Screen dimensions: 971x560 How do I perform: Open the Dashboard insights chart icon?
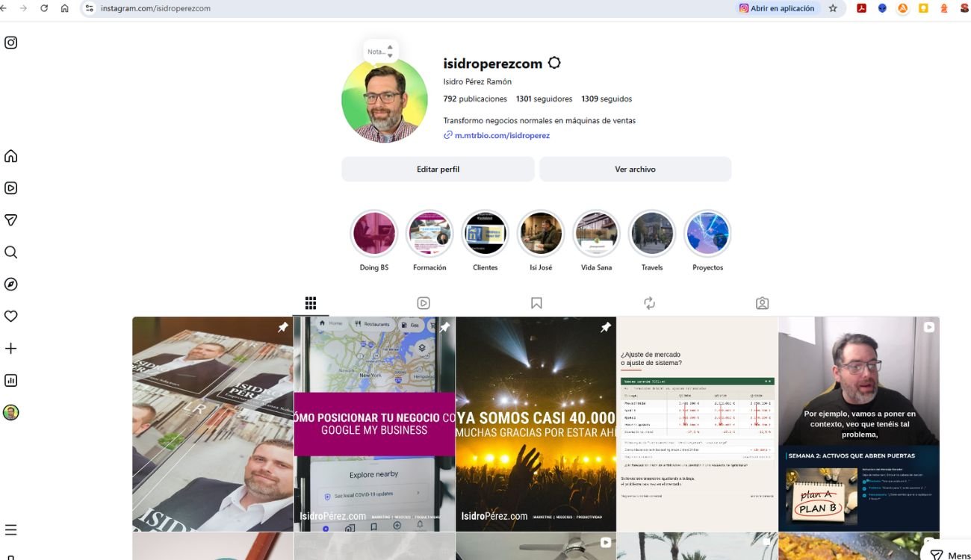[x=11, y=381]
